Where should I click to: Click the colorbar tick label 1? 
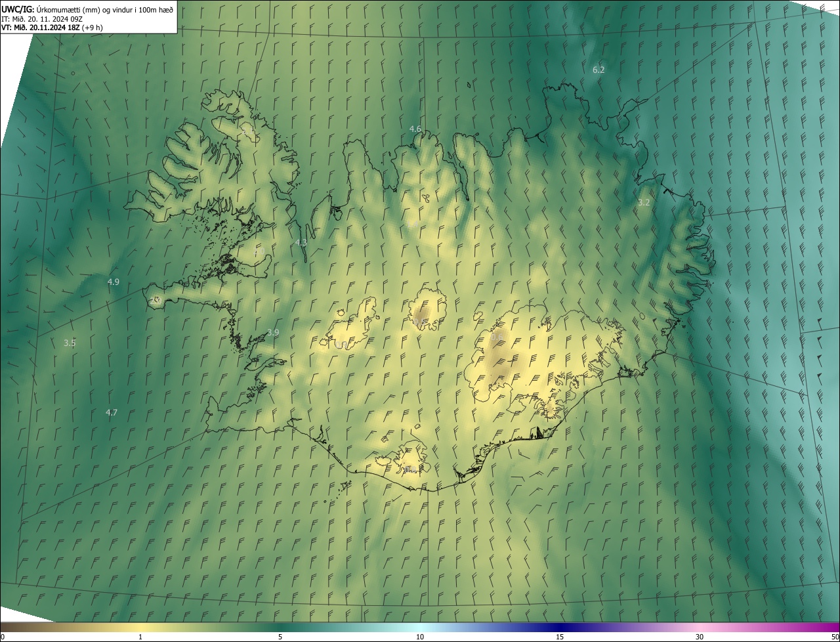pyautogui.click(x=140, y=637)
